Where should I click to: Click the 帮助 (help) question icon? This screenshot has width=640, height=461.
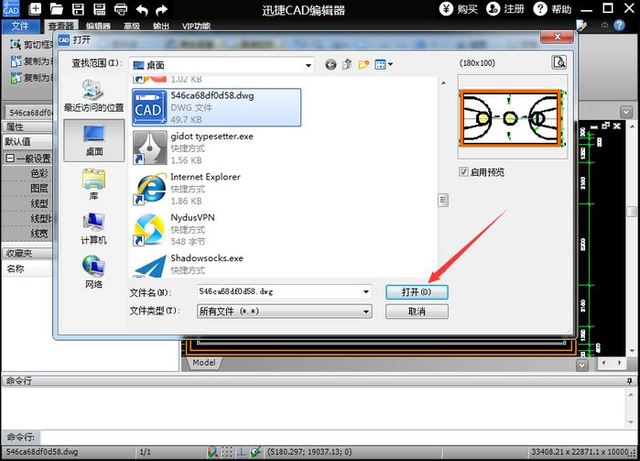(540, 9)
